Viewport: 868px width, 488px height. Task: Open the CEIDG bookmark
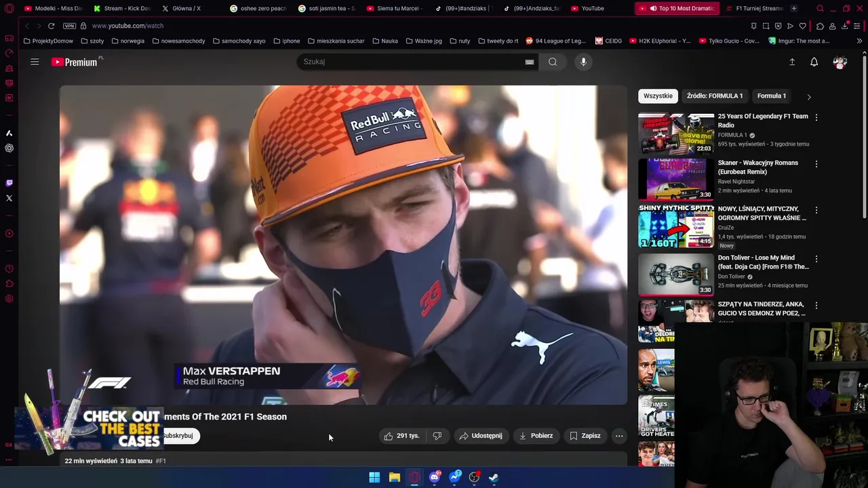pos(608,41)
